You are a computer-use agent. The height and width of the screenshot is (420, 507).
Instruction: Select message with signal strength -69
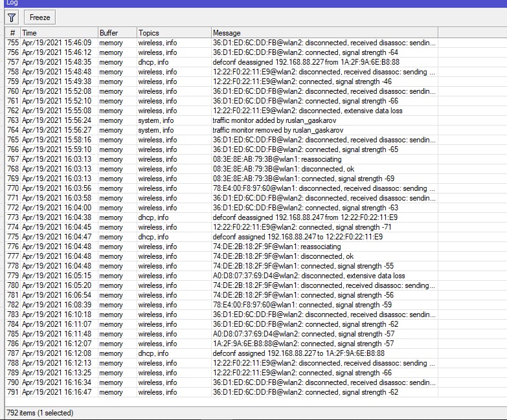[303, 179]
